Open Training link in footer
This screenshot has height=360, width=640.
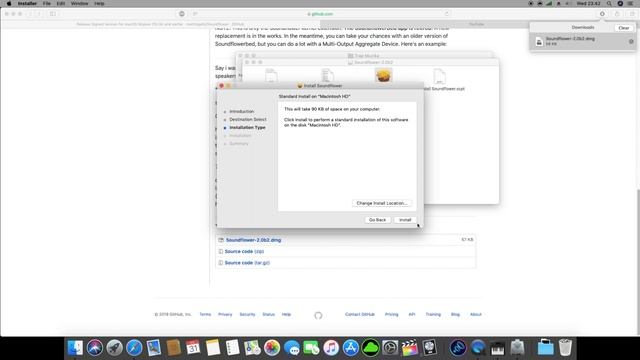pyautogui.click(x=433, y=314)
